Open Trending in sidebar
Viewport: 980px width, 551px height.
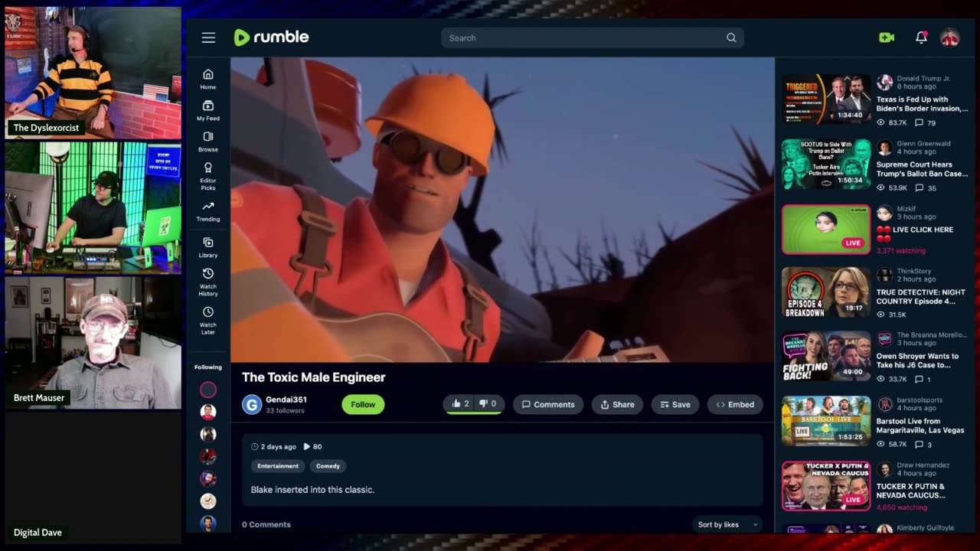[x=208, y=211]
